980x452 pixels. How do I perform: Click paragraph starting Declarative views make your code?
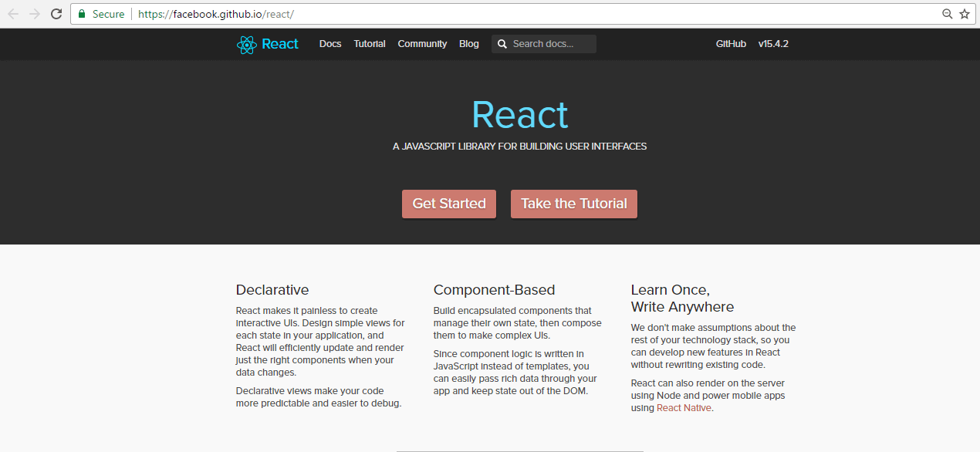coord(319,397)
